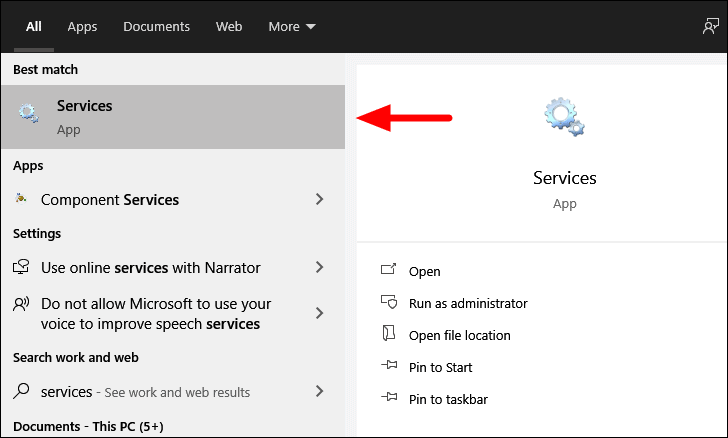Image resolution: width=728 pixels, height=438 pixels.
Task: Click the Settings section heading
Action: 37,234
